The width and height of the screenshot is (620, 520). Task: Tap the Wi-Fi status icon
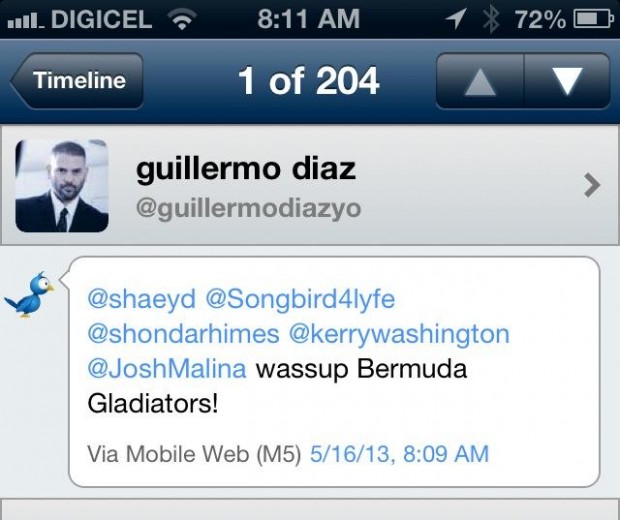pyautogui.click(x=182, y=19)
